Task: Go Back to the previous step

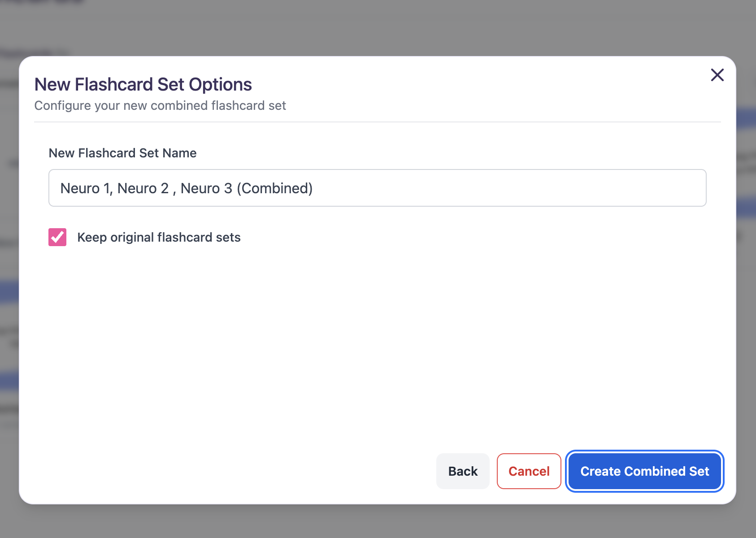Action: (x=463, y=471)
